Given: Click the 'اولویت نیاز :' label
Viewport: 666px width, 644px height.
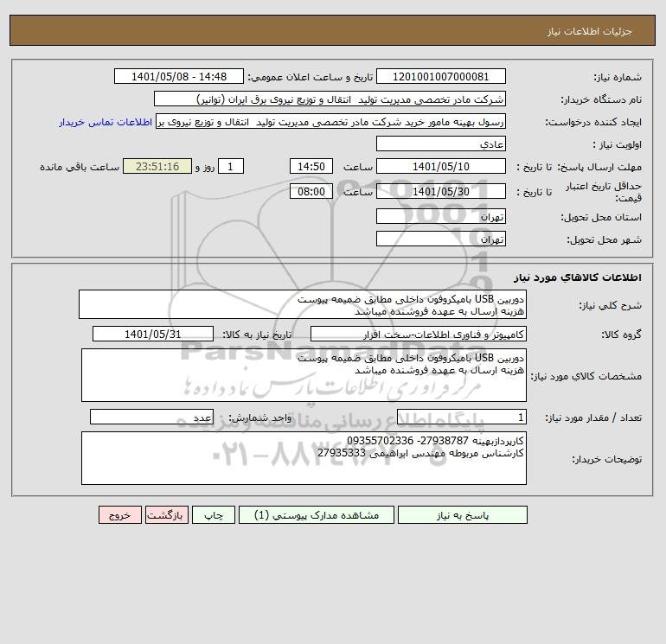Looking at the screenshot, I should (x=617, y=144).
